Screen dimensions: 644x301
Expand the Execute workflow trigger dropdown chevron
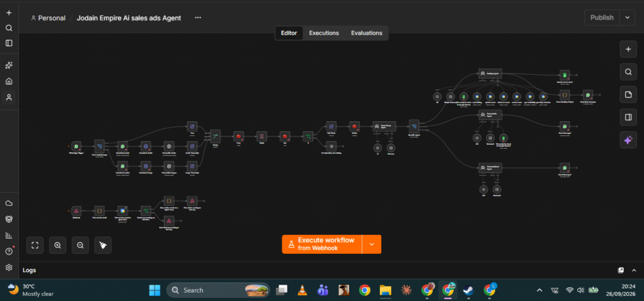click(372, 244)
